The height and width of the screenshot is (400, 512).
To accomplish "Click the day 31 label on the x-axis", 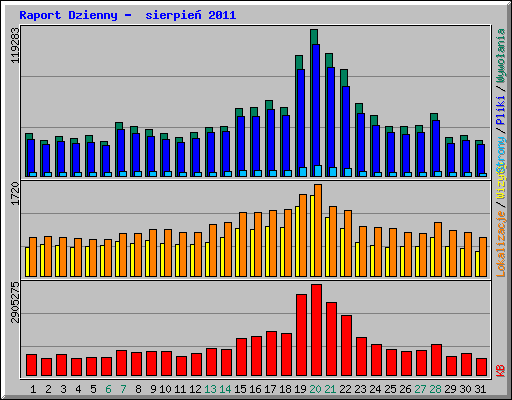I will [480, 389].
